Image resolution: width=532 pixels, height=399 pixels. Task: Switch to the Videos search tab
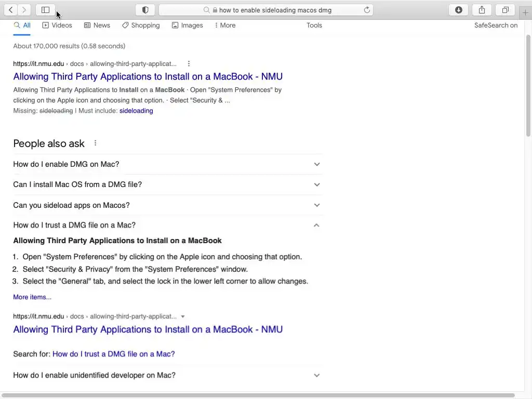click(x=57, y=25)
